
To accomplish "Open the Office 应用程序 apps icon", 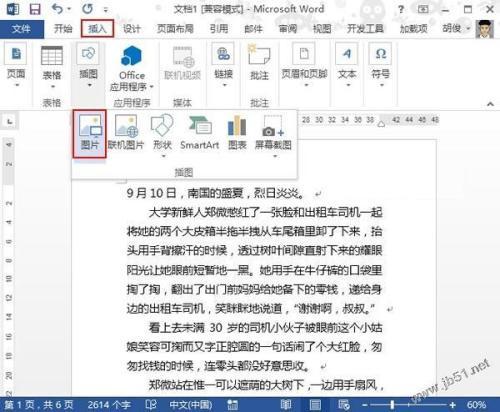I will pos(132,68).
